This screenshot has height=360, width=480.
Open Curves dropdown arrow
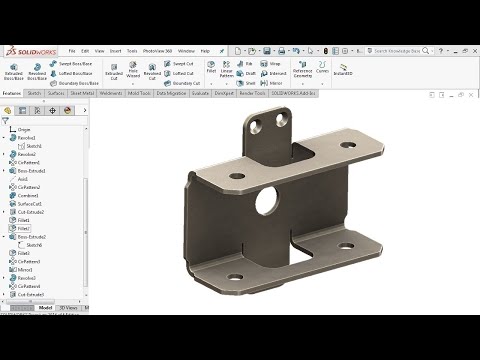tap(322, 84)
